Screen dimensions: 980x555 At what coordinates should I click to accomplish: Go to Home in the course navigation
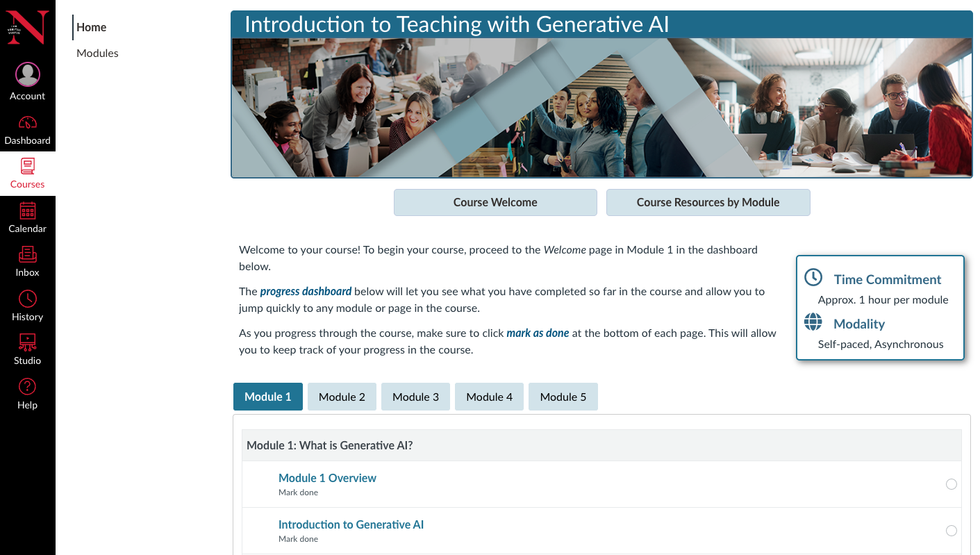tap(92, 27)
